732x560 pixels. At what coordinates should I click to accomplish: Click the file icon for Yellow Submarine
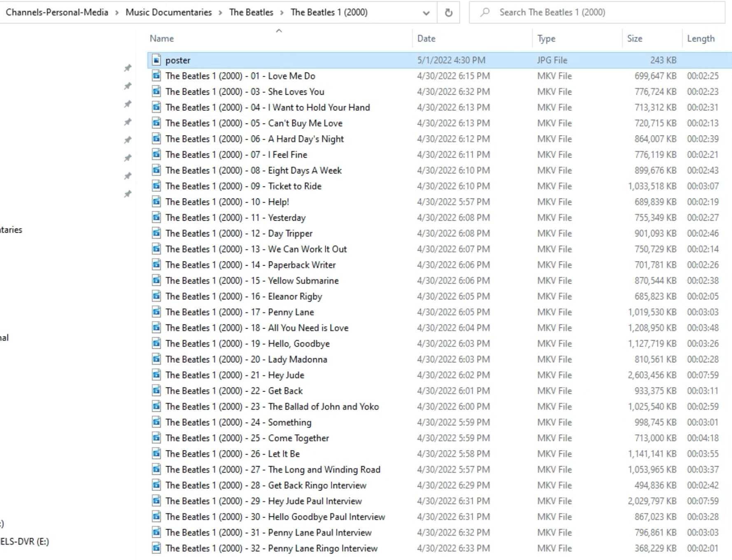pyautogui.click(x=156, y=280)
